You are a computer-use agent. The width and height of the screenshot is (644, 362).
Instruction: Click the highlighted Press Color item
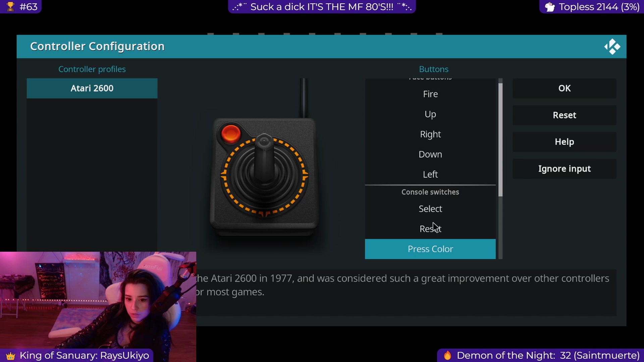(430, 249)
